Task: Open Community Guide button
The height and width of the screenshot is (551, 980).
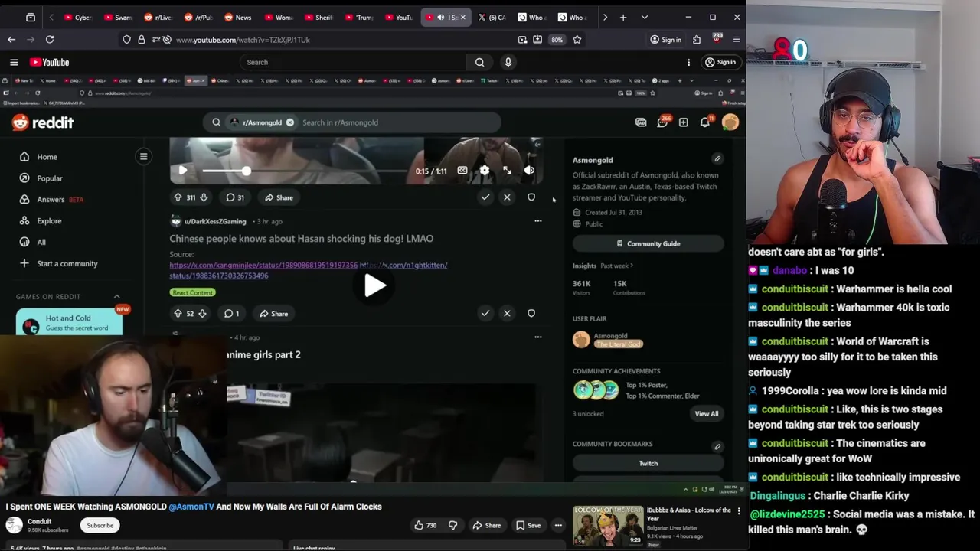Action: pyautogui.click(x=648, y=243)
